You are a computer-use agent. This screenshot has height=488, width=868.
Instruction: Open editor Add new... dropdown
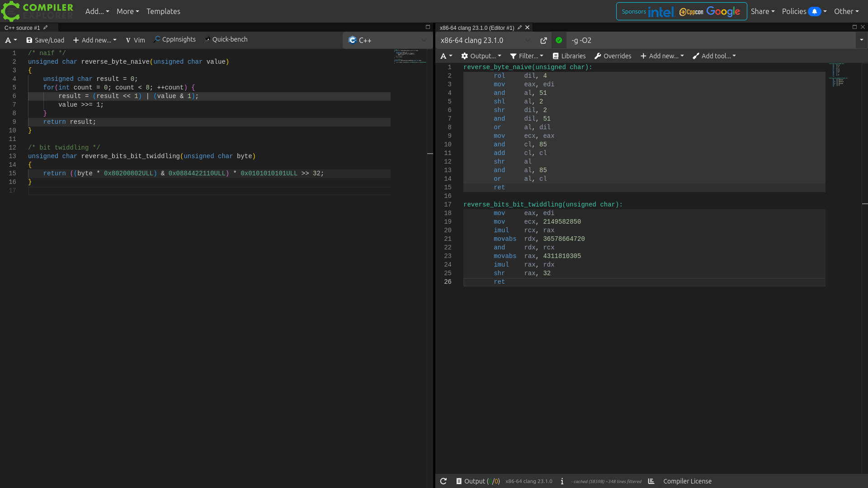[95, 40]
